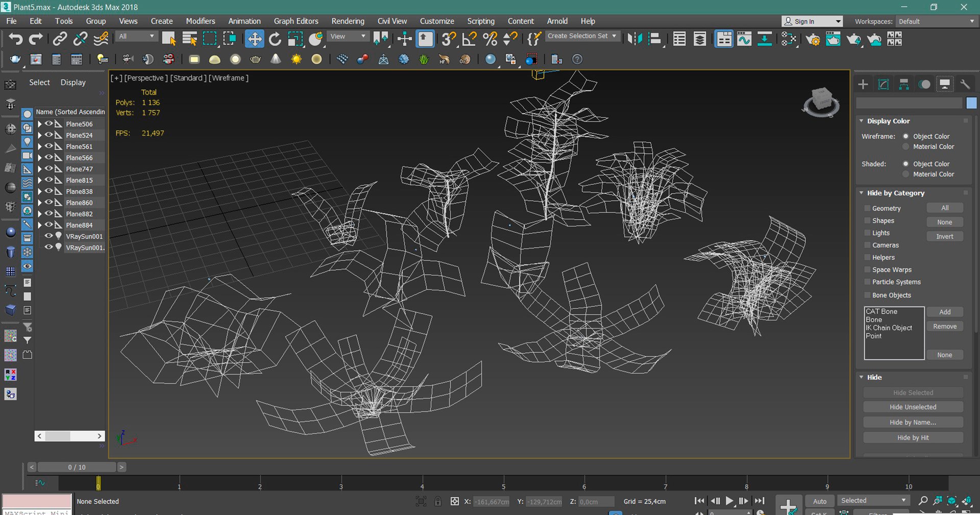Activate the Select and Rotate tool
This screenshot has height=515, width=980.
pos(275,39)
